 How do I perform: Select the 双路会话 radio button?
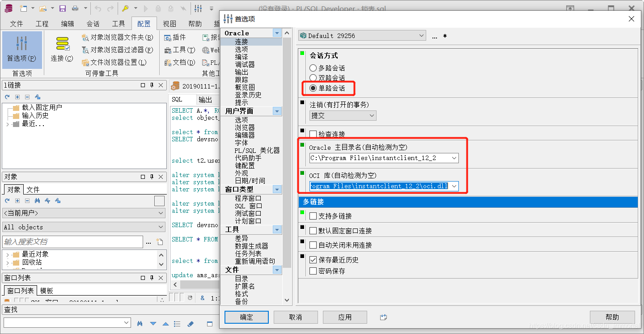pyautogui.click(x=313, y=78)
